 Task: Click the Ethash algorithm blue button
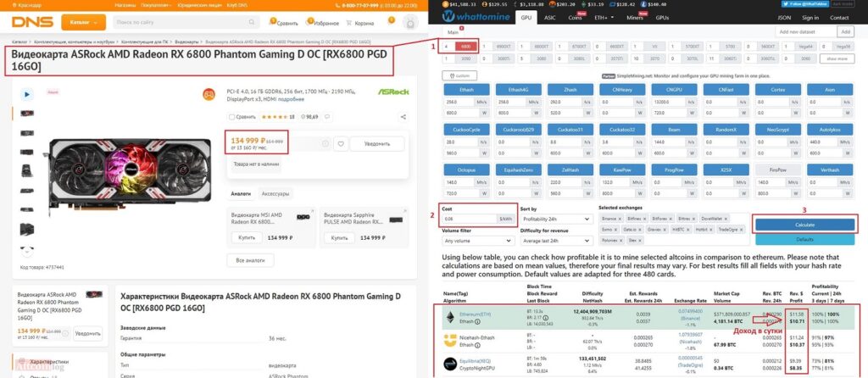466,88
